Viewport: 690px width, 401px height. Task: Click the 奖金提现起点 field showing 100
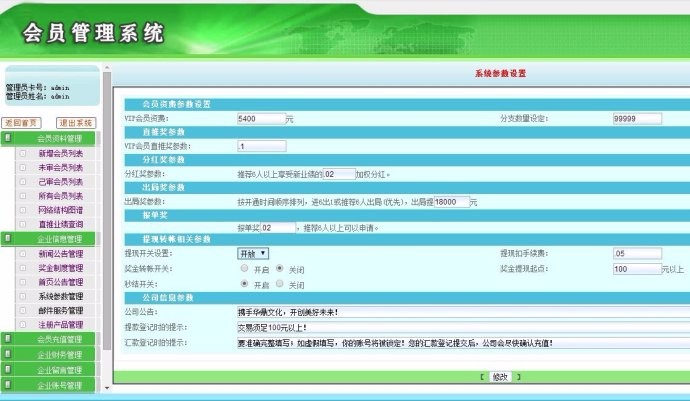(637, 269)
